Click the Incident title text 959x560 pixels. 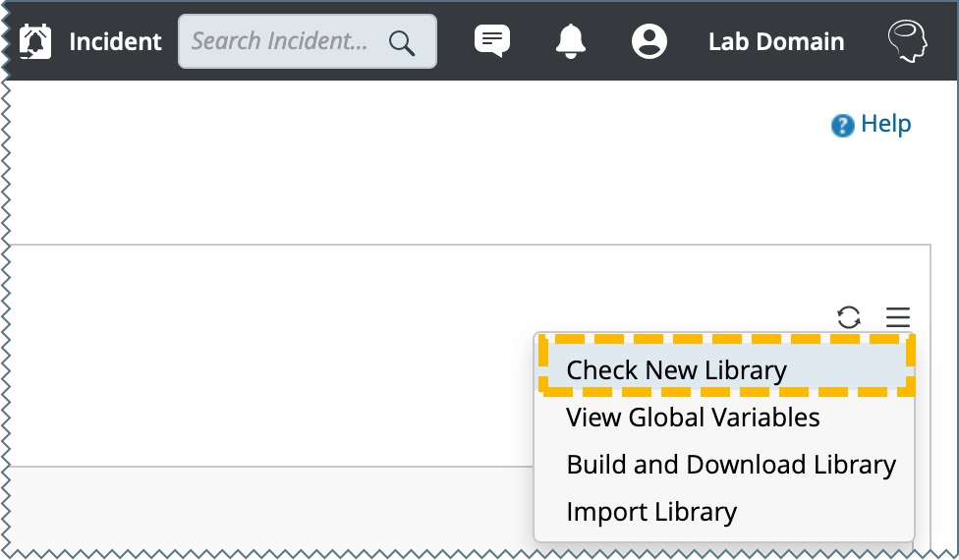115,41
